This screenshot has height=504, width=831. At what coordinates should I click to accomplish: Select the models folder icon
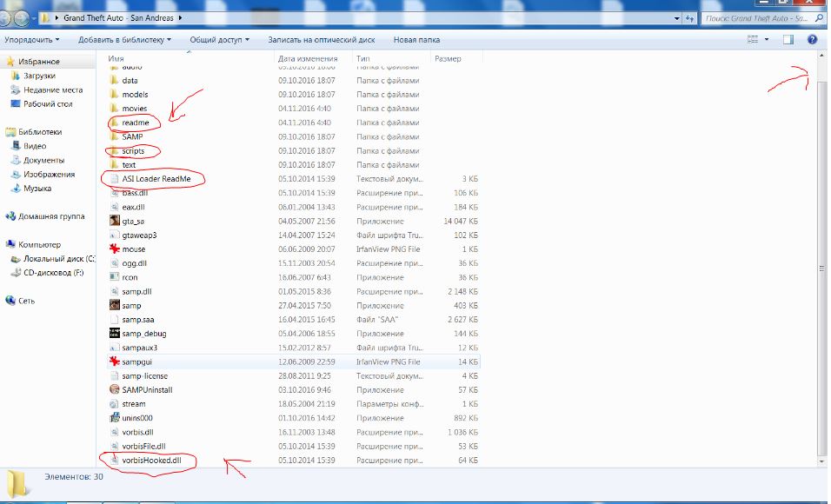114,95
